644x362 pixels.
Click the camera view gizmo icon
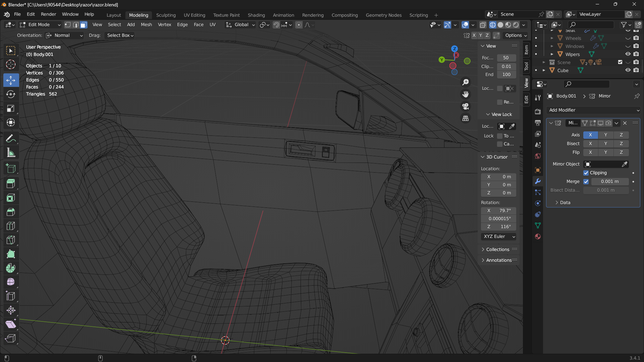coord(466,106)
